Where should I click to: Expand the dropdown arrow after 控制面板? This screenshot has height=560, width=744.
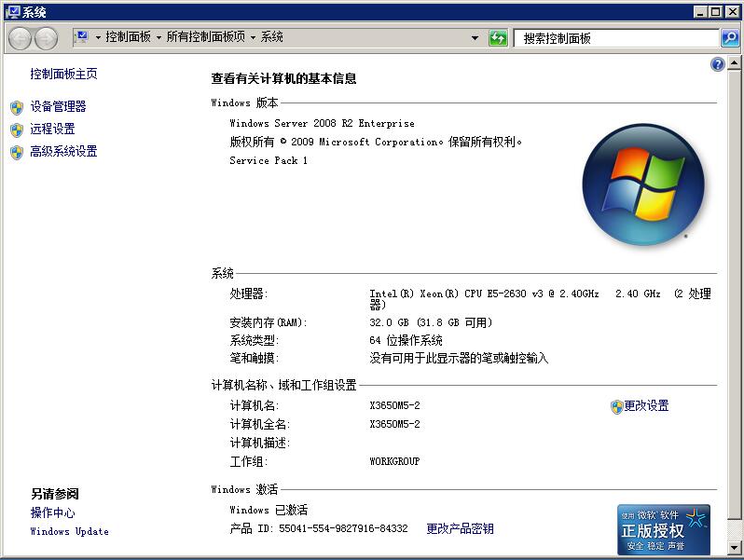158,38
